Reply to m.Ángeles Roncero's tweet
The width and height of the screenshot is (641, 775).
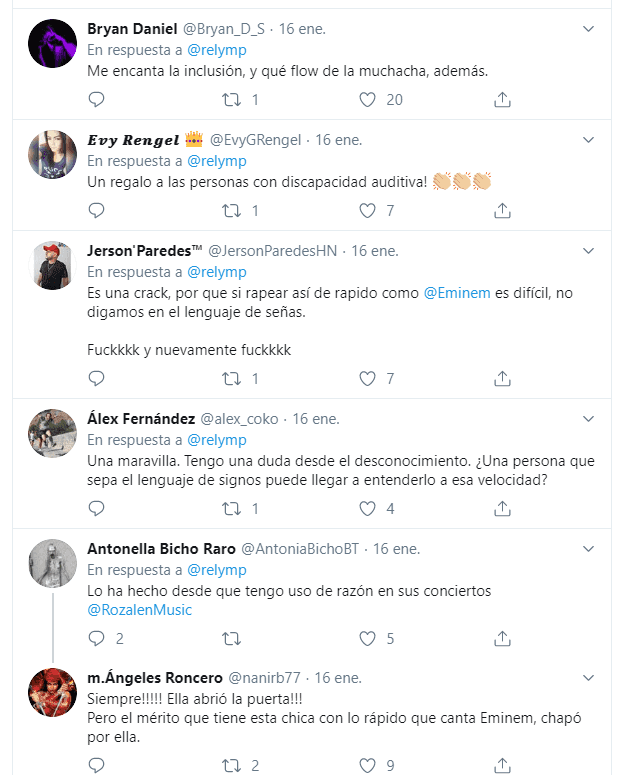(x=96, y=767)
